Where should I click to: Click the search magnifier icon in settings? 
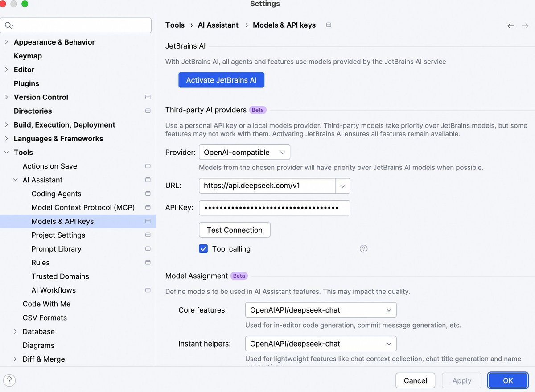tap(8, 25)
